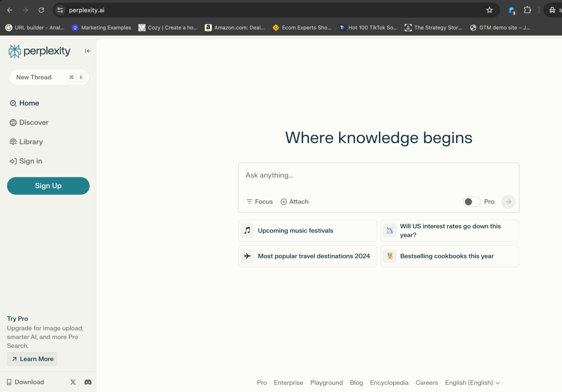562x392 pixels.
Task: Click the submit arrow button
Action: point(508,201)
